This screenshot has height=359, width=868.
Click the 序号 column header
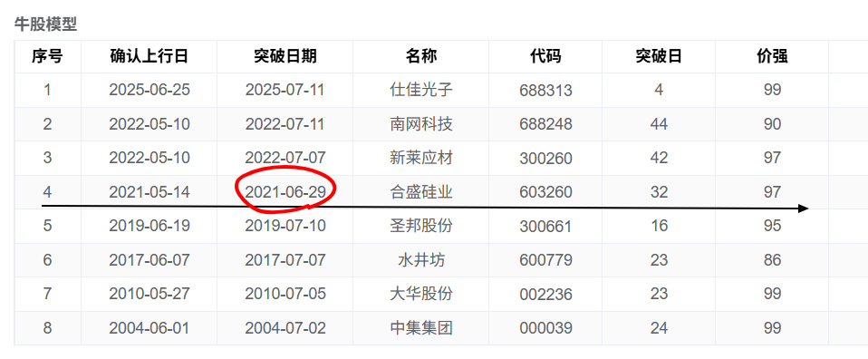[47, 56]
